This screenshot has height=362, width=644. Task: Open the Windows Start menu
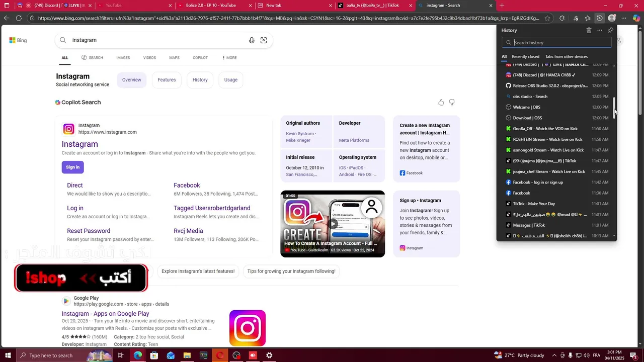tap(8, 355)
